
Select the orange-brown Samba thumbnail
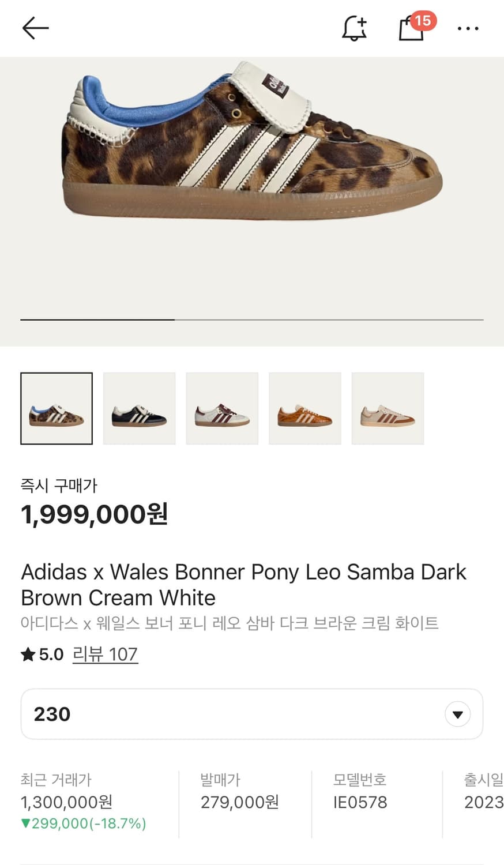click(x=305, y=408)
